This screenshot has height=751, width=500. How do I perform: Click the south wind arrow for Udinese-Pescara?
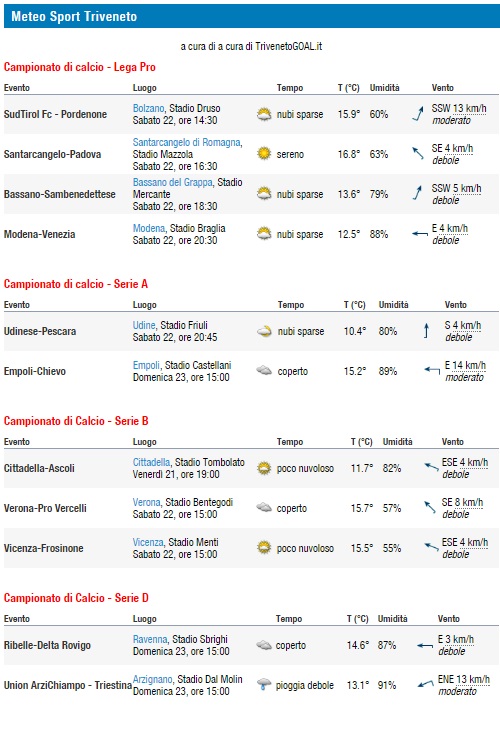426,330
